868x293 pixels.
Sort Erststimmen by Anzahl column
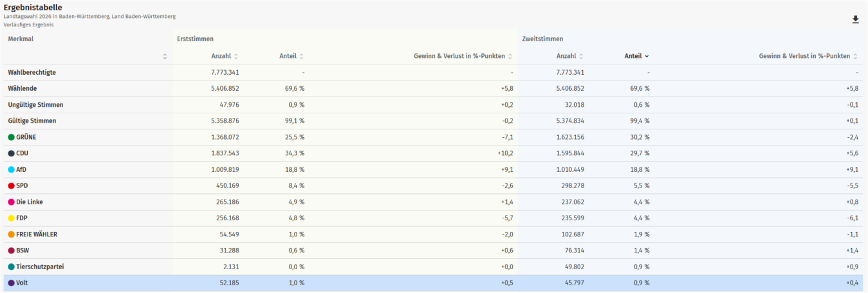(x=235, y=56)
